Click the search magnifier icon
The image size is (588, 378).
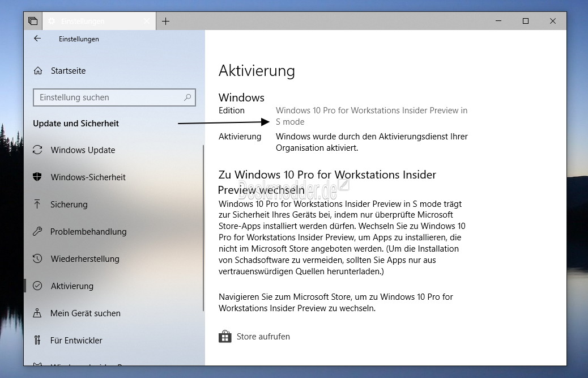click(188, 97)
